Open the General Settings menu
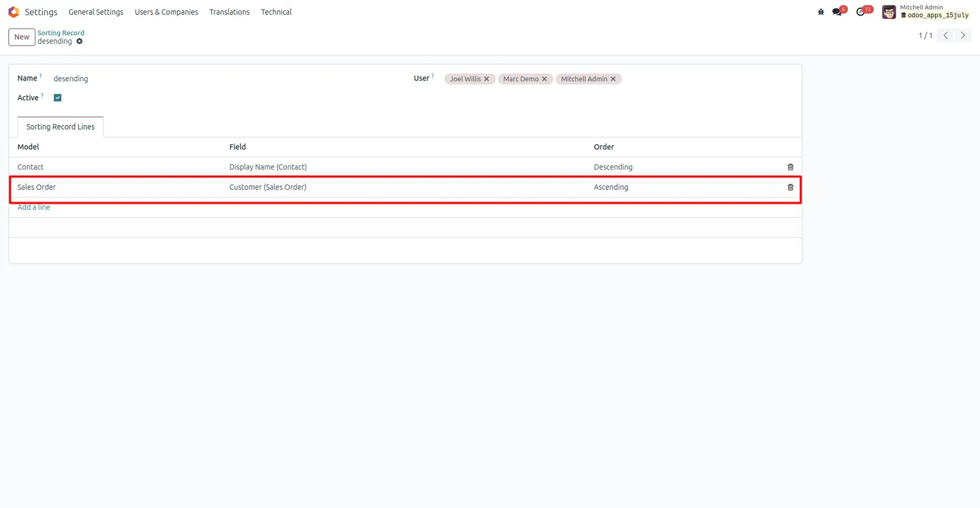Image resolution: width=980 pixels, height=508 pixels. [x=96, y=12]
